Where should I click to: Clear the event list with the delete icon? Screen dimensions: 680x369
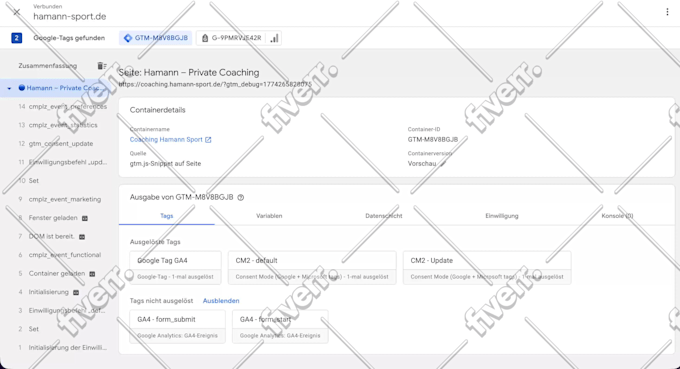pos(101,66)
